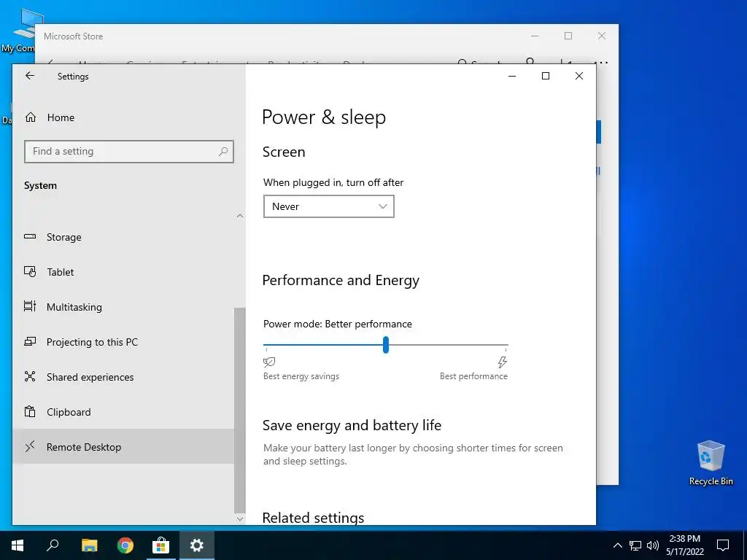The width and height of the screenshot is (747, 560).
Task: Expand the screen turn off after dropdown
Action: 329,206
